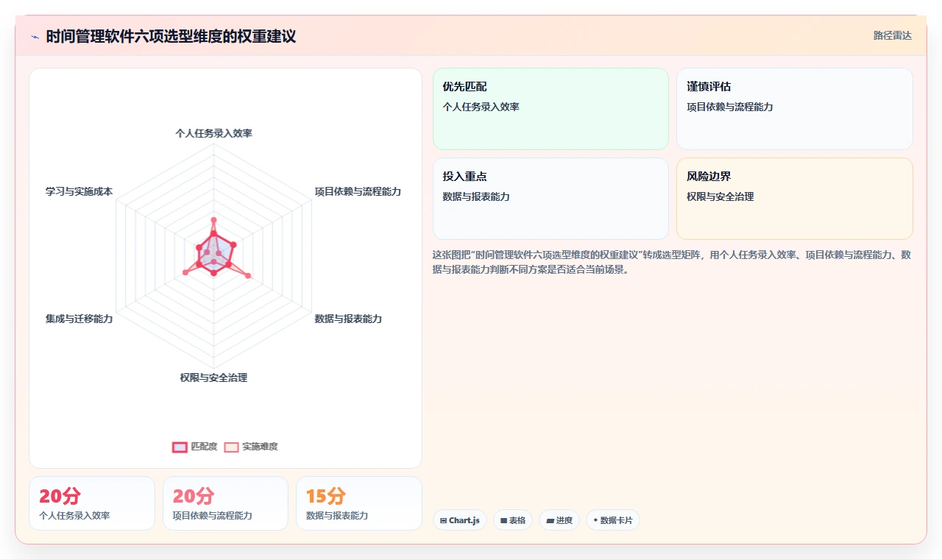Click the 数据卡片 tag chip
Image resolution: width=942 pixels, height=560 pixels.
point(613,520)
